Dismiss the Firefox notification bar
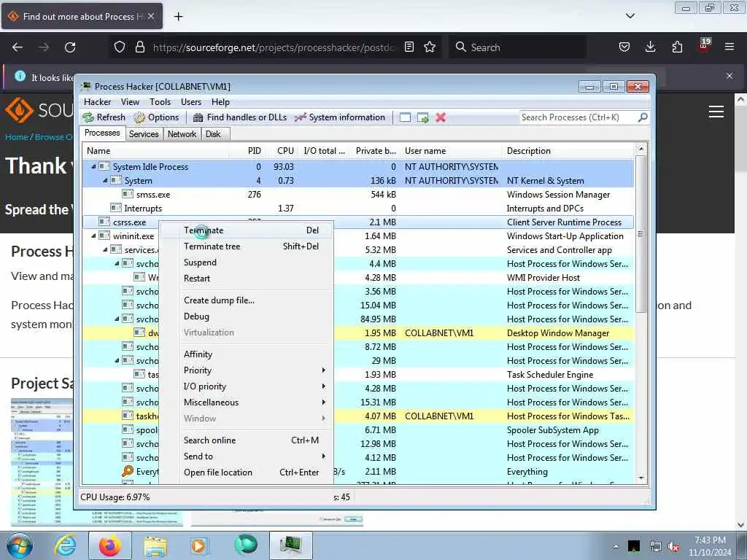747x560 pixels. 729,76
